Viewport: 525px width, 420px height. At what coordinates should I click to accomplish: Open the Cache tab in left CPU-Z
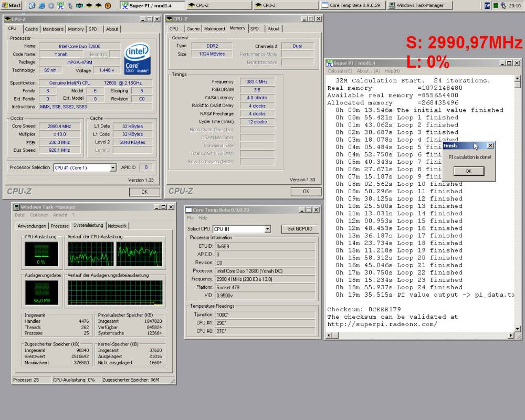(x=31, y=29)
